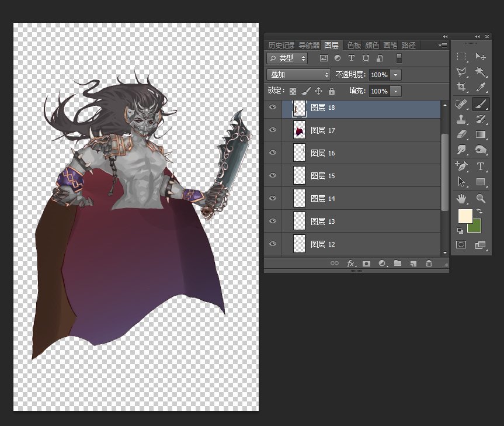
Task: Select the Eyedropper tool
Action: point(481,87)
